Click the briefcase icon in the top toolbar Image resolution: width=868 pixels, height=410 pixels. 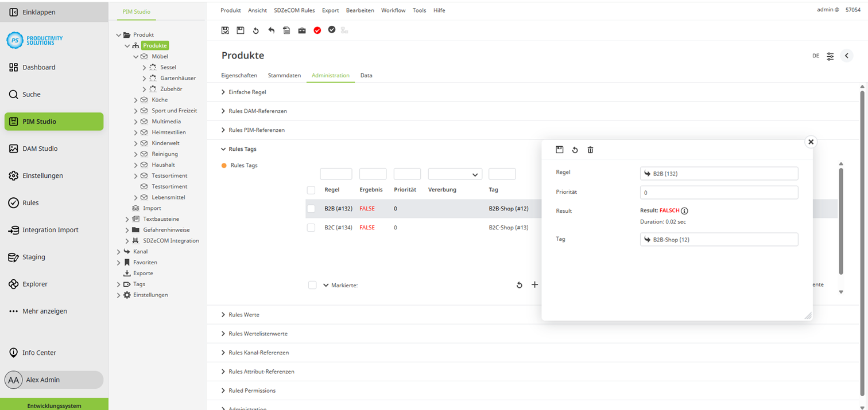point(302,30)
